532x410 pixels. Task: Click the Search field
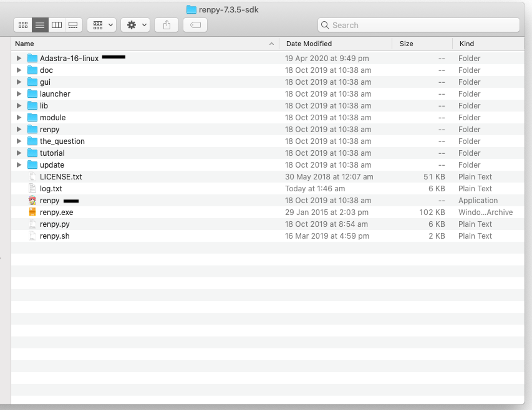click(x=418, y=25)
